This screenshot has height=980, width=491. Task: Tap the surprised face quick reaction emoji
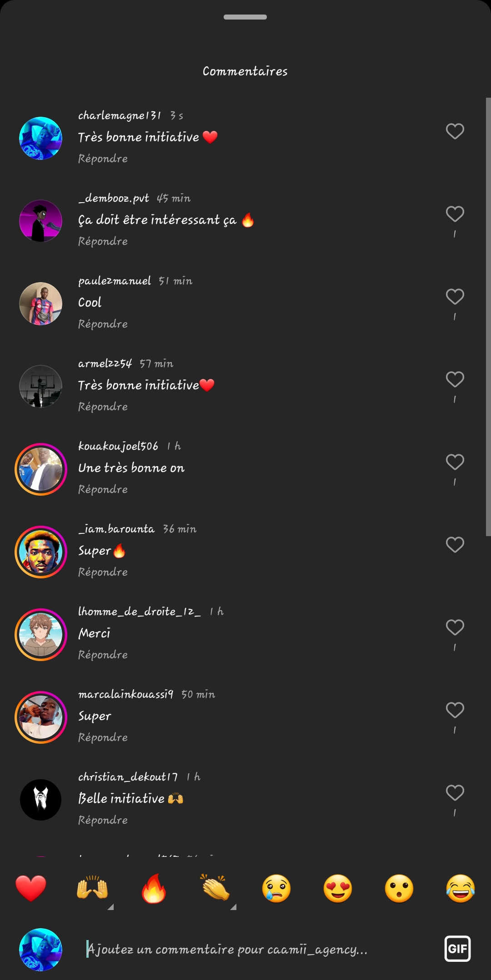399,888
